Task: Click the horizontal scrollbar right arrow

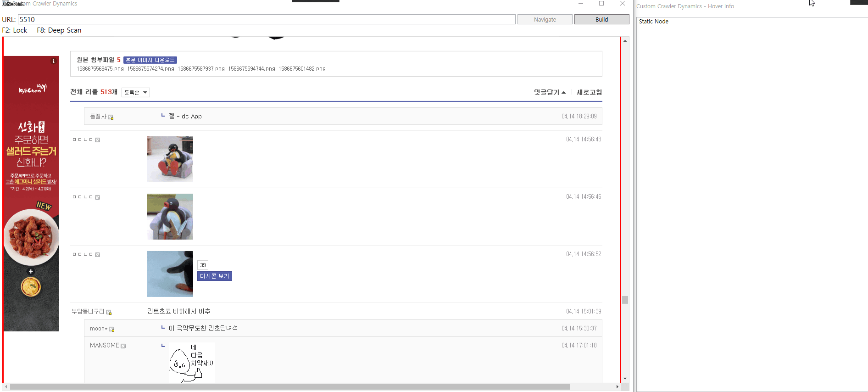Action: coord(617,387)
